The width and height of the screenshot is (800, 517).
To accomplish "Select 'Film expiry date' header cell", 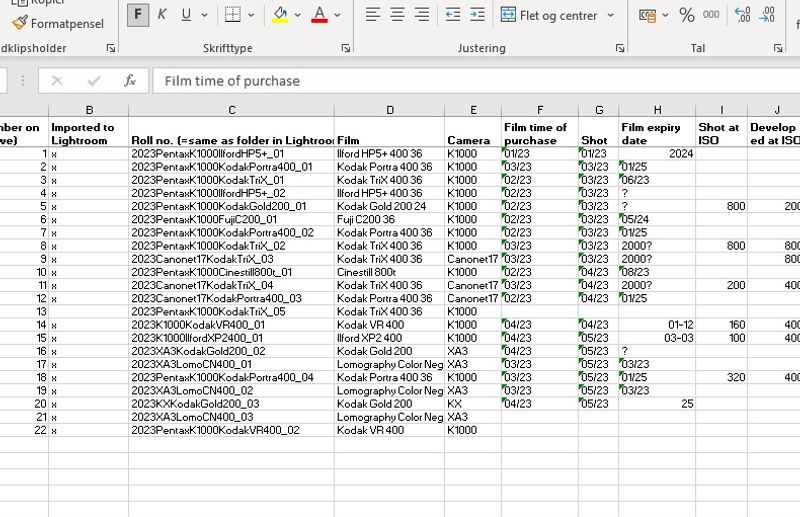I will pos(657,133).
